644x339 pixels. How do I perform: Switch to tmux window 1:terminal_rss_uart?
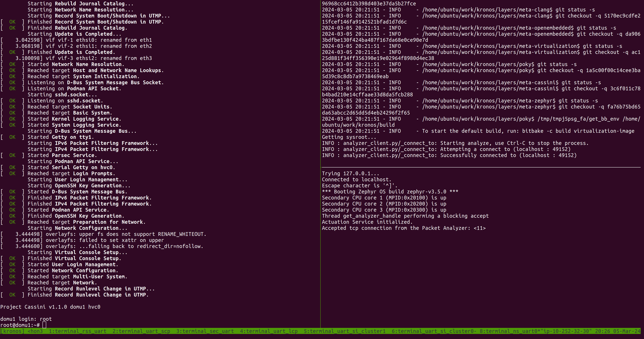coord(78,331)
